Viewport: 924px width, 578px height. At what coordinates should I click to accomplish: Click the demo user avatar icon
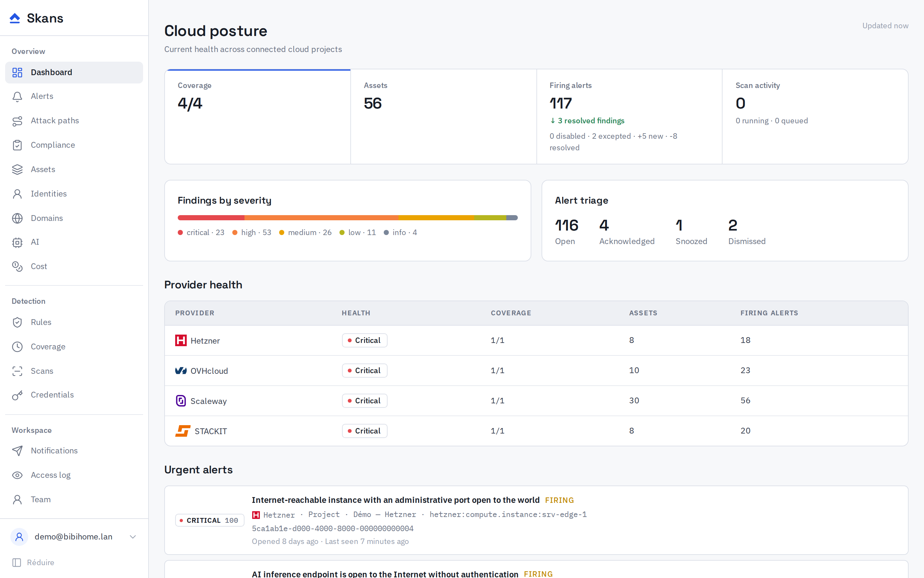point(19,537)
